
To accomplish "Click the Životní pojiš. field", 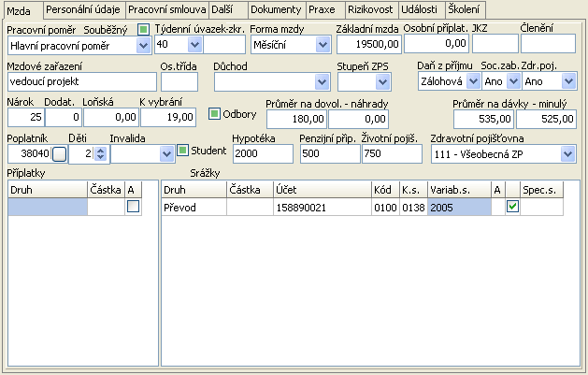I will pyautogui.click(x=392, y=153).
